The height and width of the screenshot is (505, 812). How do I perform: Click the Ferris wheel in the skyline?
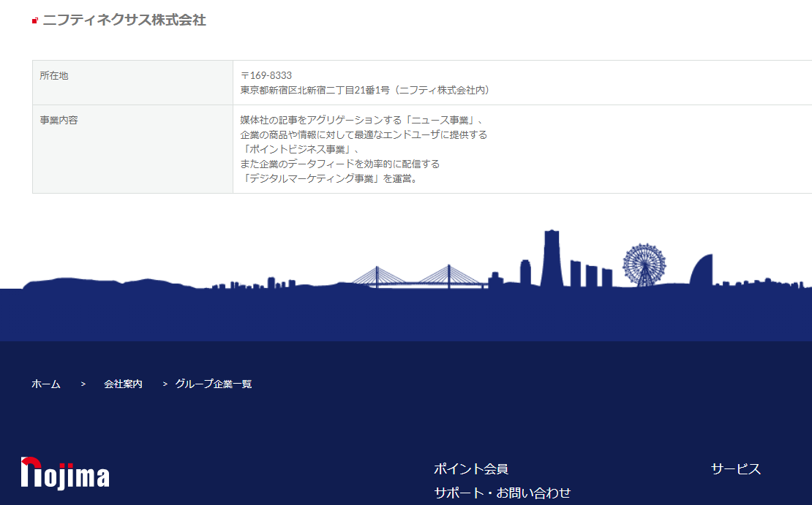pyautogui.click(x=644, y=264)
